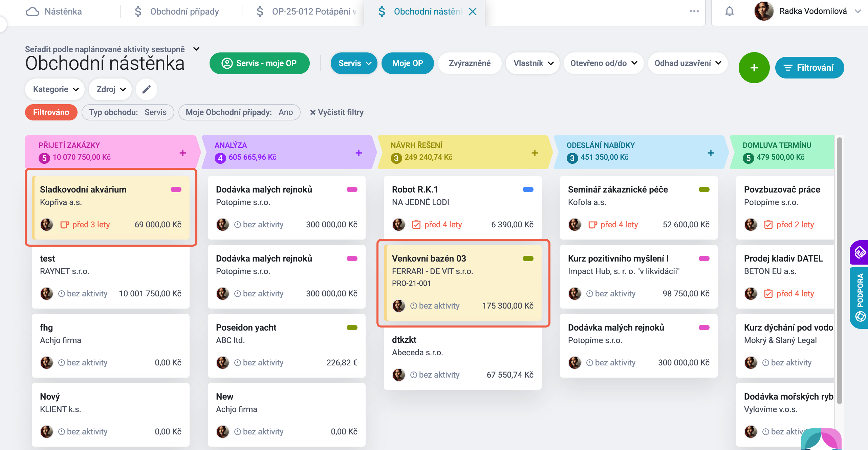Open the Vlastník dropdown
Screen dimensions: 868x450
click(533, 63)
